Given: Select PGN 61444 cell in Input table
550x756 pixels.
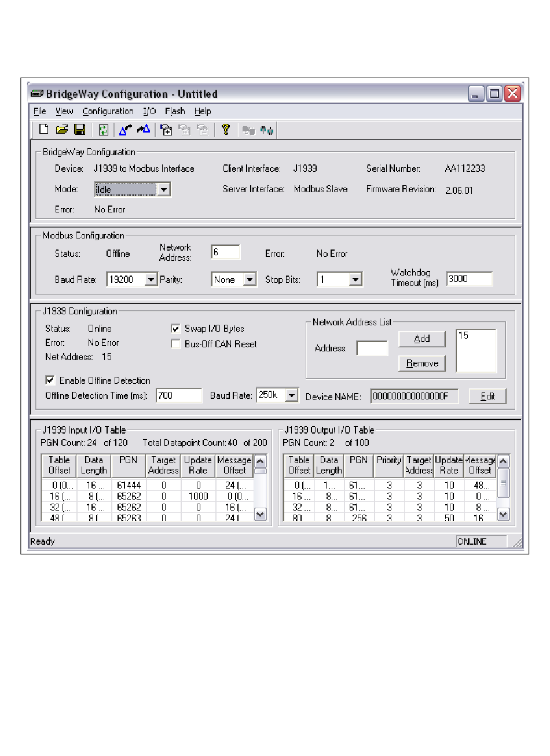Looking at the screenshot, I should (x=129, y=486).
